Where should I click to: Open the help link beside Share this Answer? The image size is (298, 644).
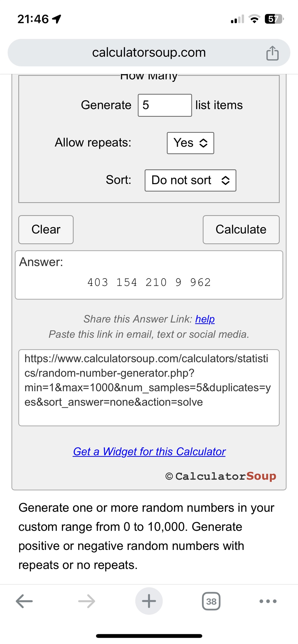(x=205, y=319)
